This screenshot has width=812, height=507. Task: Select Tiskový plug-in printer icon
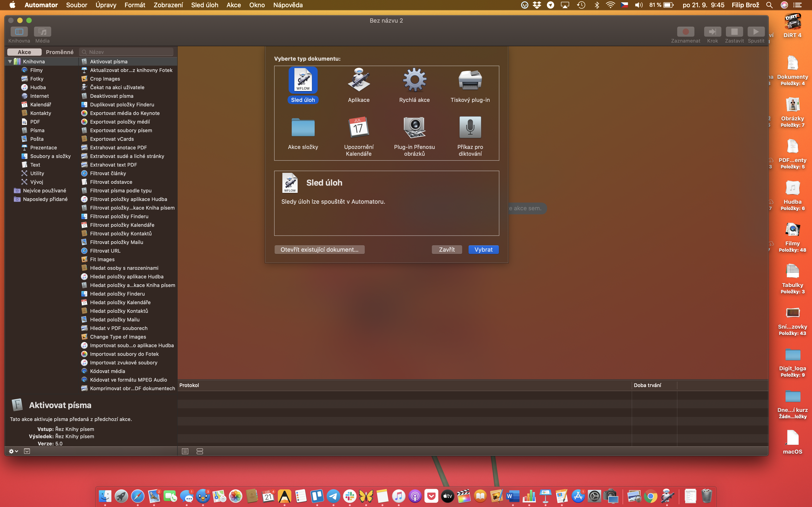(470, 81)
